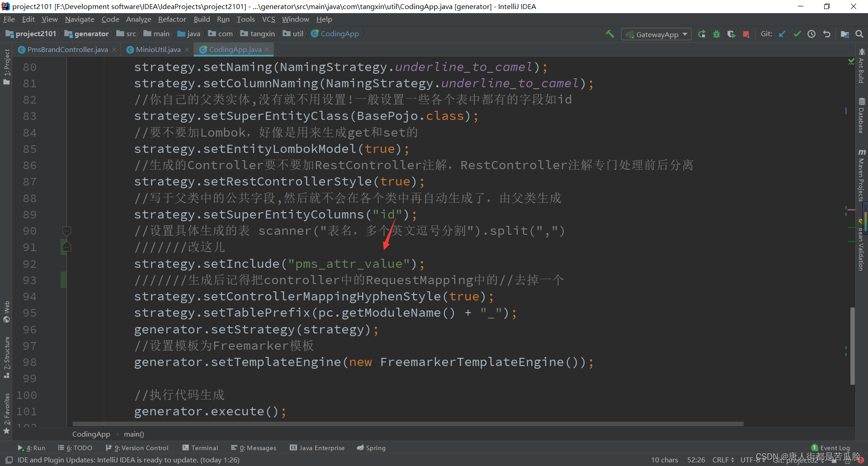The height and width of the screenshot is (466, 868).
Task: Open Project Structure icon
Action: (844, 34)
